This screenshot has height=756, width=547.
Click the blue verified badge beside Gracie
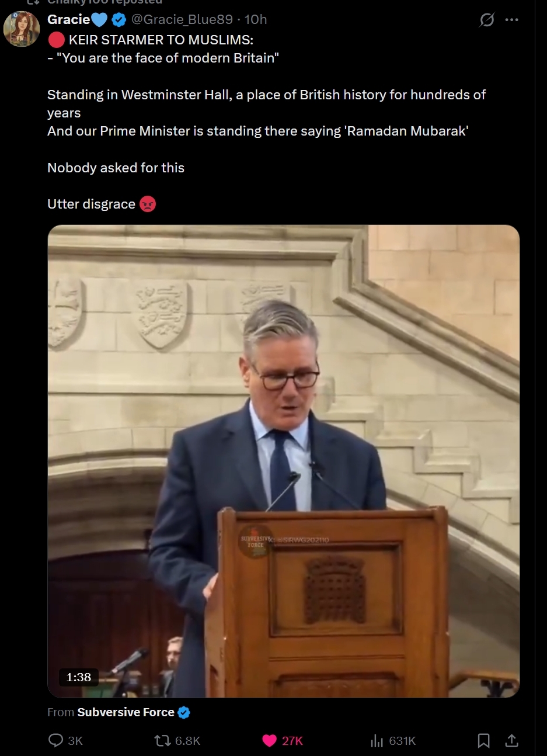(119, 20)
